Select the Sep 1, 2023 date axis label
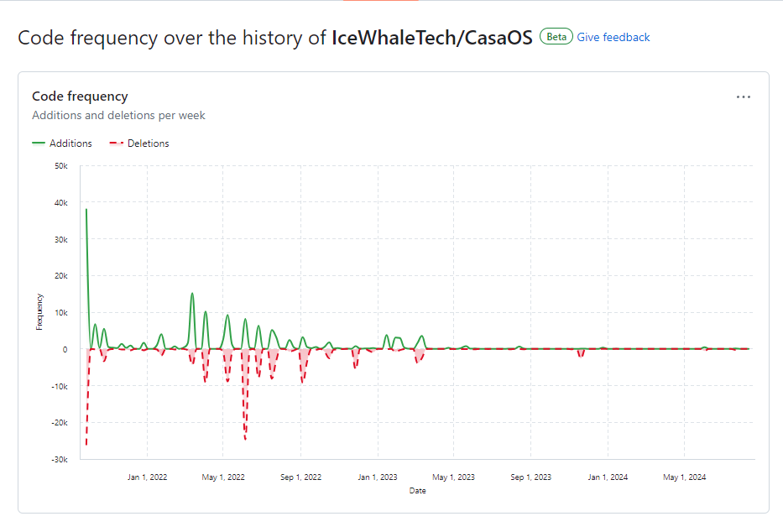The height and width of the screenshot is (532, 783). pos(531,477)
